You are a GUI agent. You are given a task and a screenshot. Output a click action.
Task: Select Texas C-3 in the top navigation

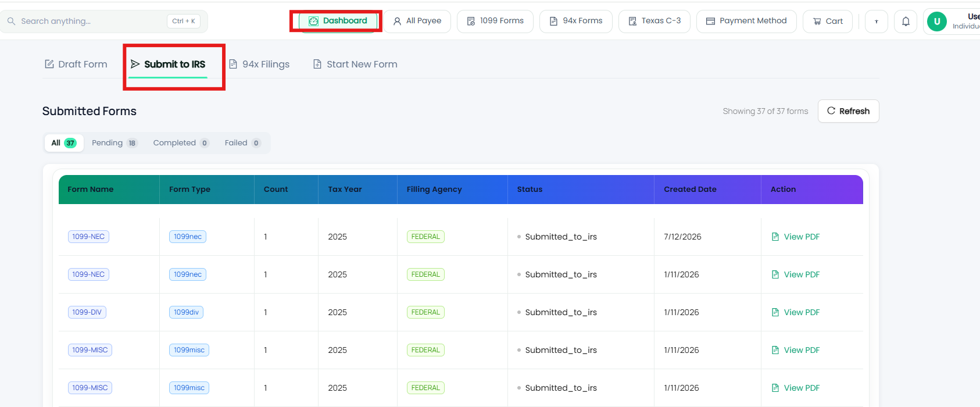(x=654, y=21)
